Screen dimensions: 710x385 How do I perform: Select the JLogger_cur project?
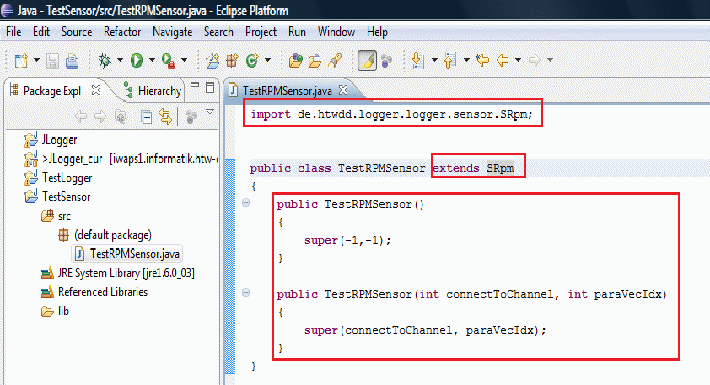point(121,159)
